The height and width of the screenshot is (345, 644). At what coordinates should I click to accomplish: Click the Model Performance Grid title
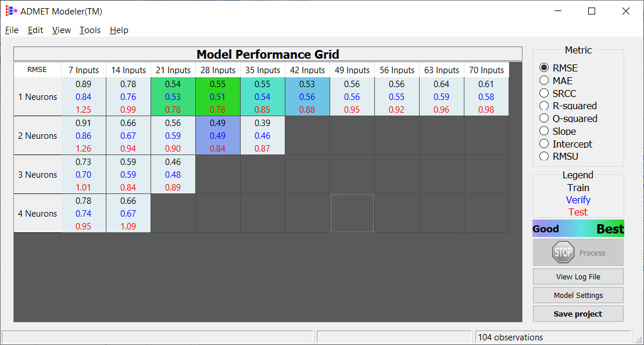click(x=268, y=54)
